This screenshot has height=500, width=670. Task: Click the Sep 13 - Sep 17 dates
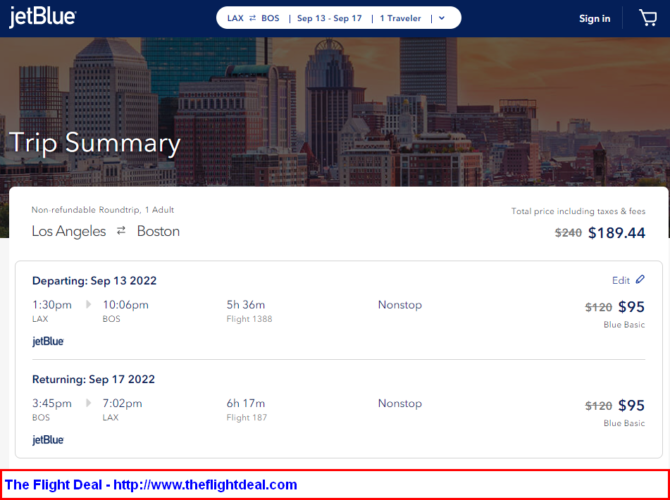tap(329, 18)
